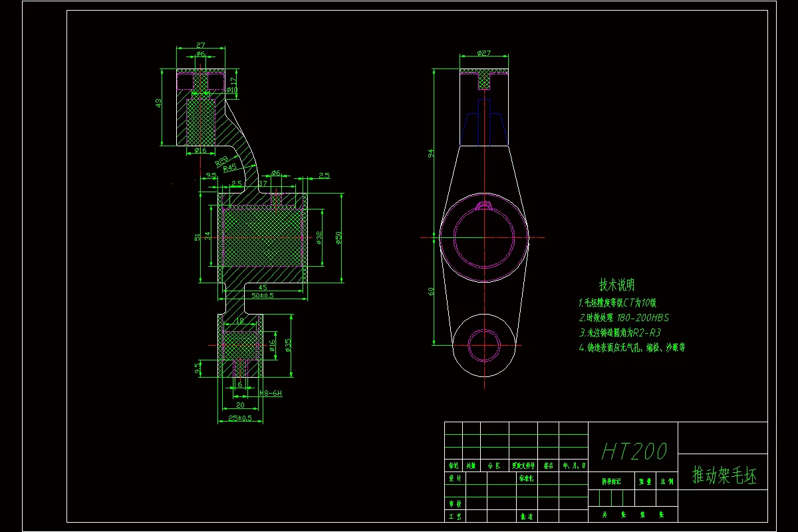Select the 50±0.5 tolerance dimension
Screen dimensions: 798x532
[263, 295]
